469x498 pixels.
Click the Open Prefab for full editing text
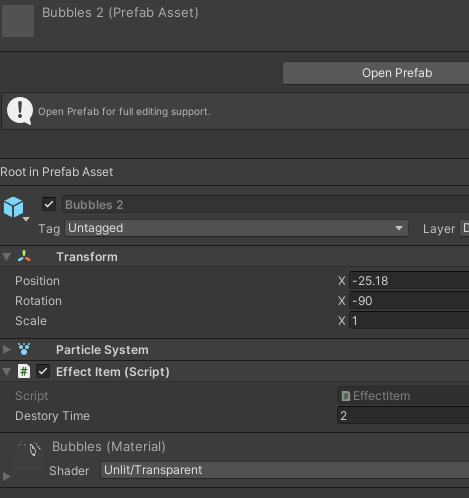(124, 111)
